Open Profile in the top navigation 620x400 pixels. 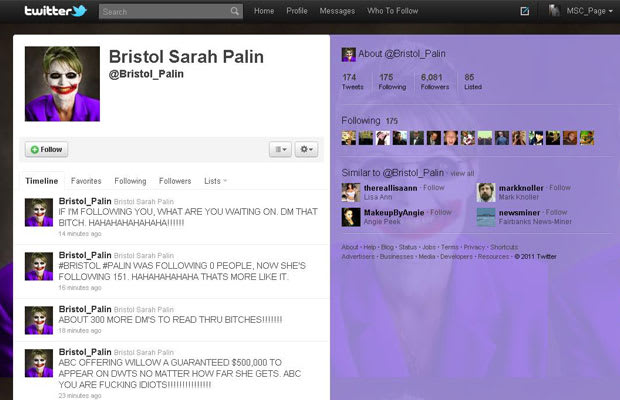pyautogui.click(x=297, y=11)
